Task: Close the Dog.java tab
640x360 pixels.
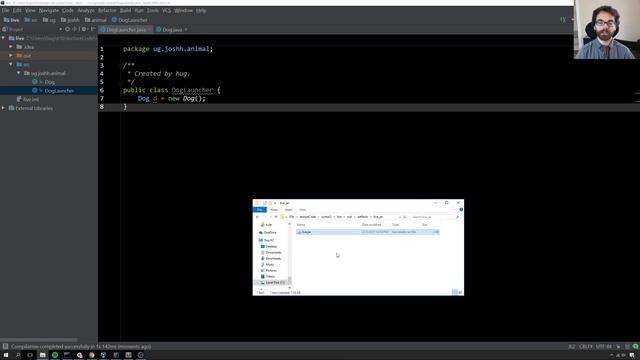Action: coord(186,30)
